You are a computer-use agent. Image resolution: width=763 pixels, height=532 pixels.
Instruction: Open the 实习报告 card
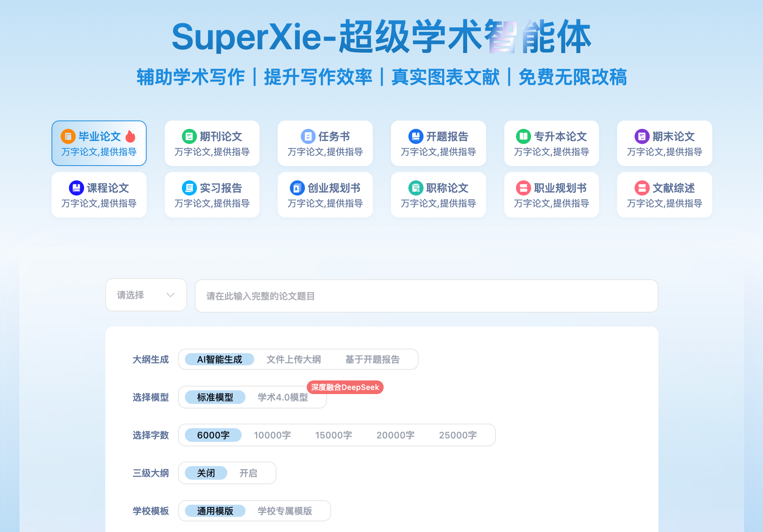tap(212, 195)
